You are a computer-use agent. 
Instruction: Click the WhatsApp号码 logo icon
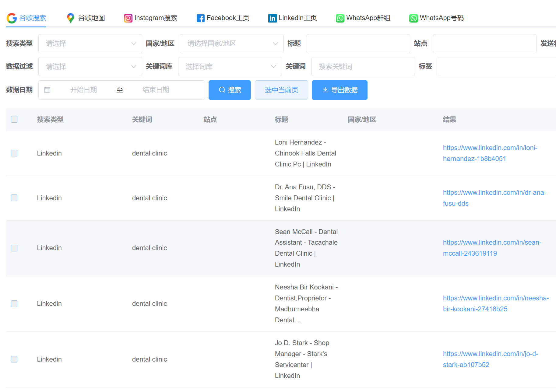pos(413,18)
